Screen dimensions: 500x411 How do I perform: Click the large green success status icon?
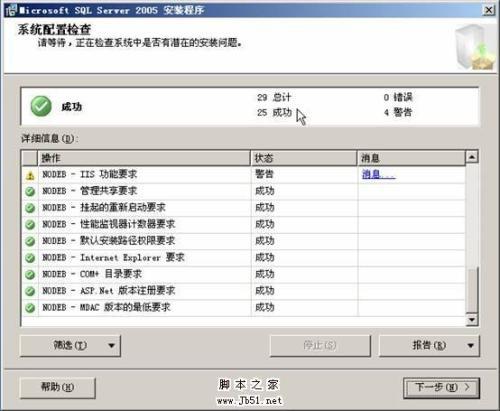pos(41,106)
